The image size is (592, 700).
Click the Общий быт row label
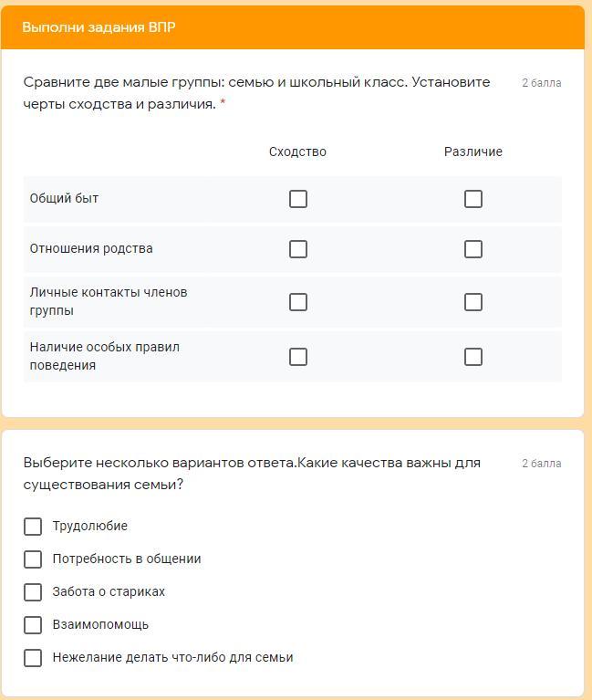[64, 199]
